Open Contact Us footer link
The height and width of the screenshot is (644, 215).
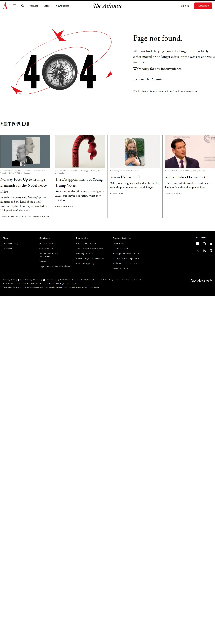tap(46, 248)
